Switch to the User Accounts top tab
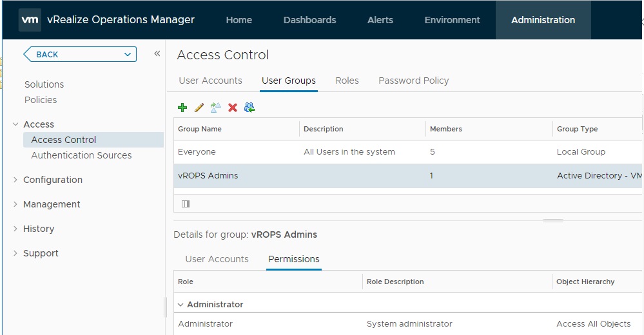The width and height of the screenshot is (644, 335). [x=210, y=81]
